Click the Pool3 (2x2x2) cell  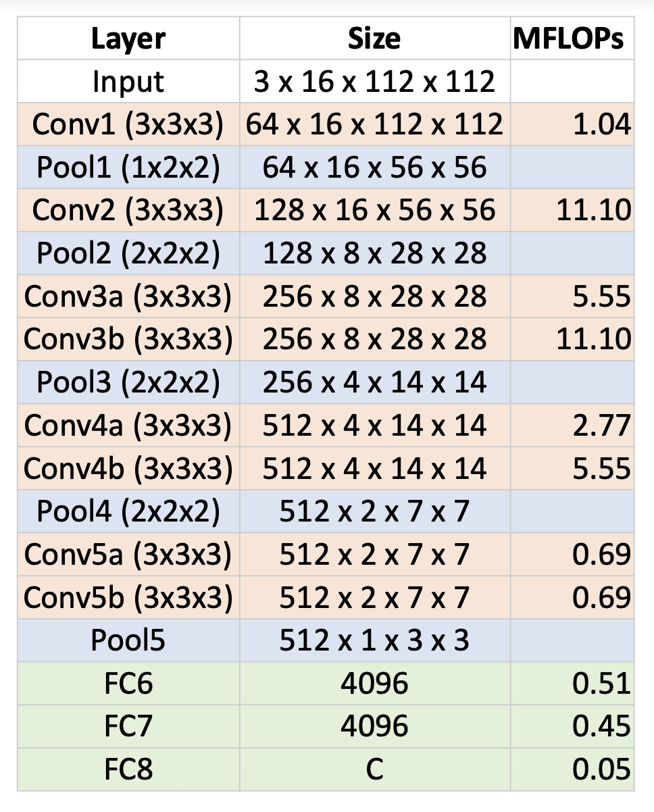tap(128, 382)
